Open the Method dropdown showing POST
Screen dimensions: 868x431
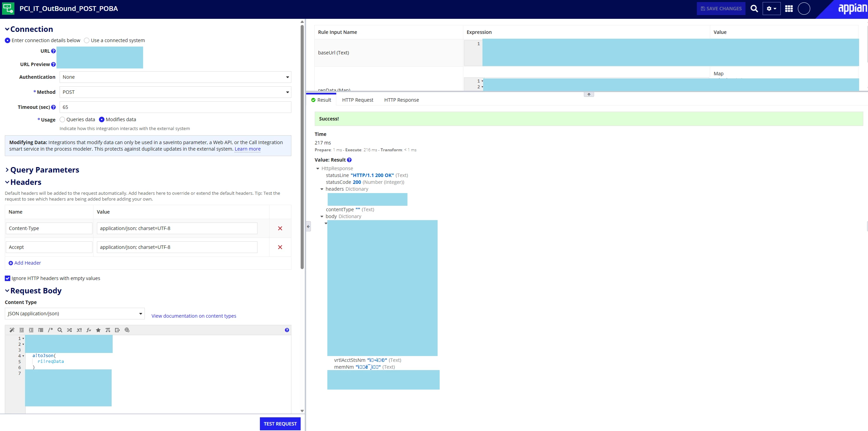175,92
